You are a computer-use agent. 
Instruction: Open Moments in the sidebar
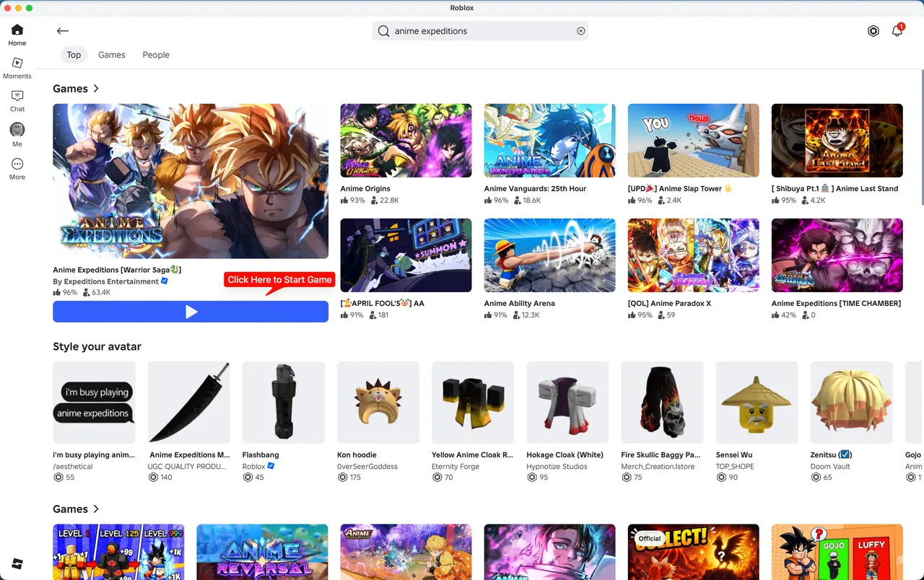(17, 68)
